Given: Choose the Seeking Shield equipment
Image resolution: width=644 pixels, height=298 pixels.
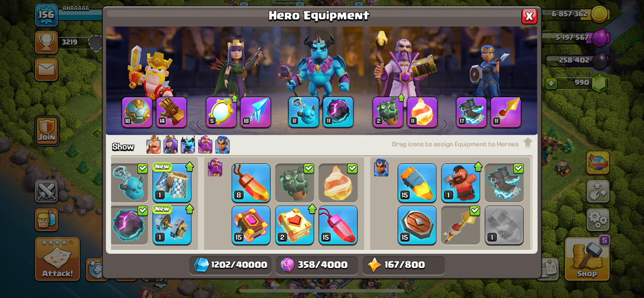Looking at the screenshot, I should pos(417,225).
